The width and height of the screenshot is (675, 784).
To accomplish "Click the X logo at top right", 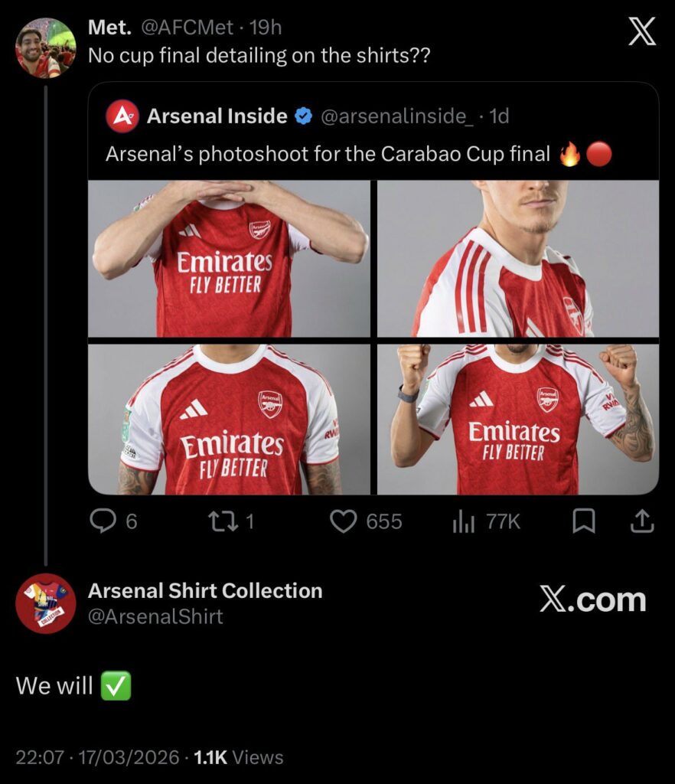I will tap(641, 32).
